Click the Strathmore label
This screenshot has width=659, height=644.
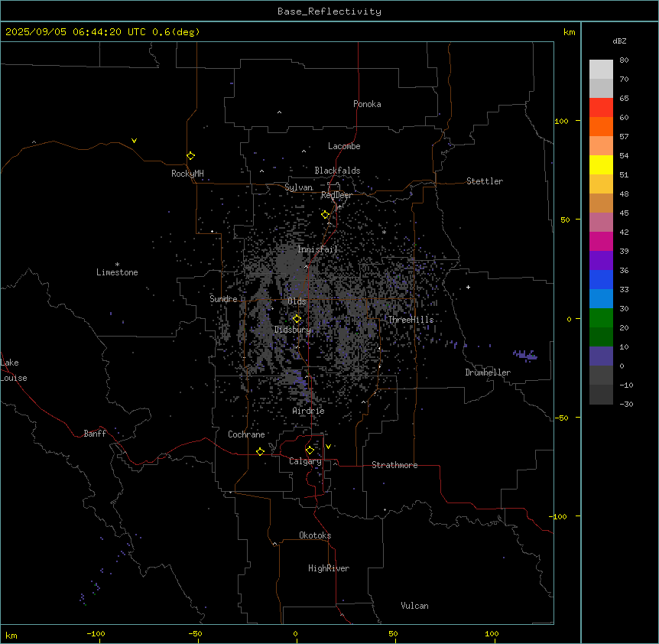coord(394,465)
